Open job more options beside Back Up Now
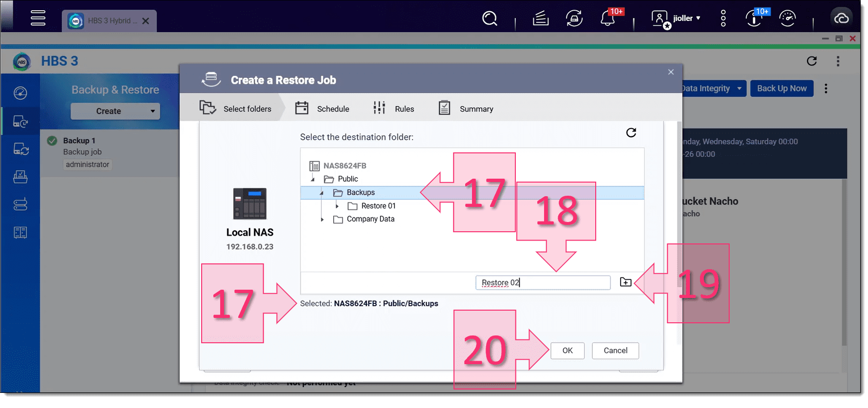868x408 pixels. point(826,88)
